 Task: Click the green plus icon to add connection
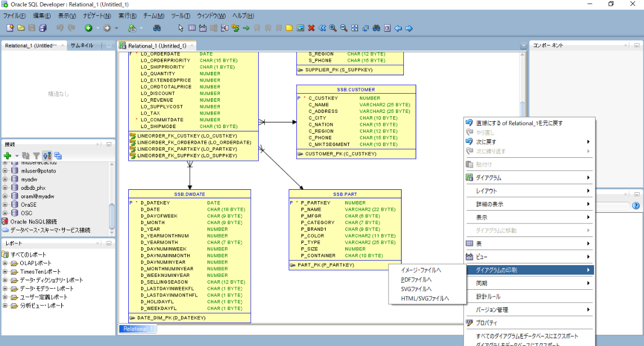[6, 156]
